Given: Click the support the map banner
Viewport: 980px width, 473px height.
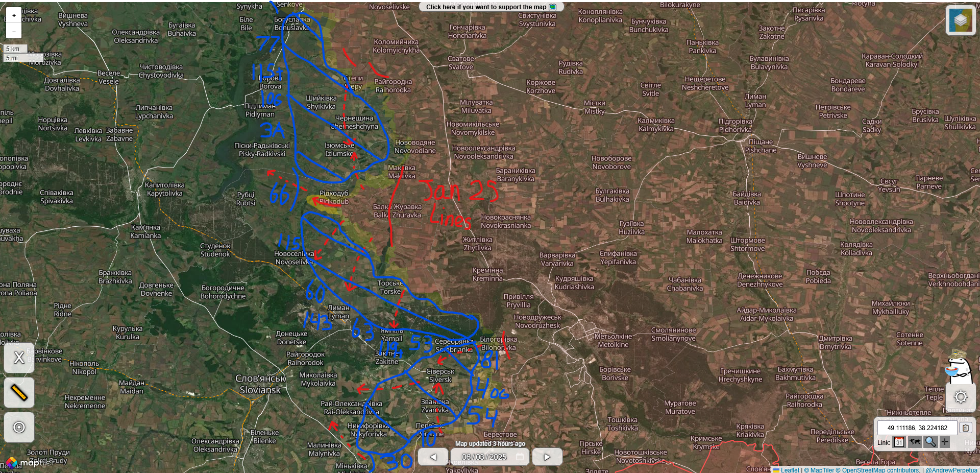Looking at the screenshot, I should [x=491, y=7].
